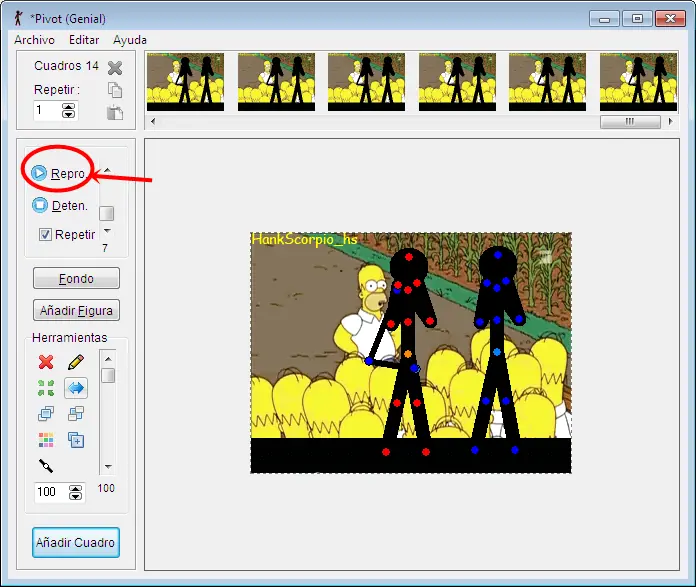This screenshot has width=696, height=587.
Task: Click the Deten. stop button
Action: 60,206
